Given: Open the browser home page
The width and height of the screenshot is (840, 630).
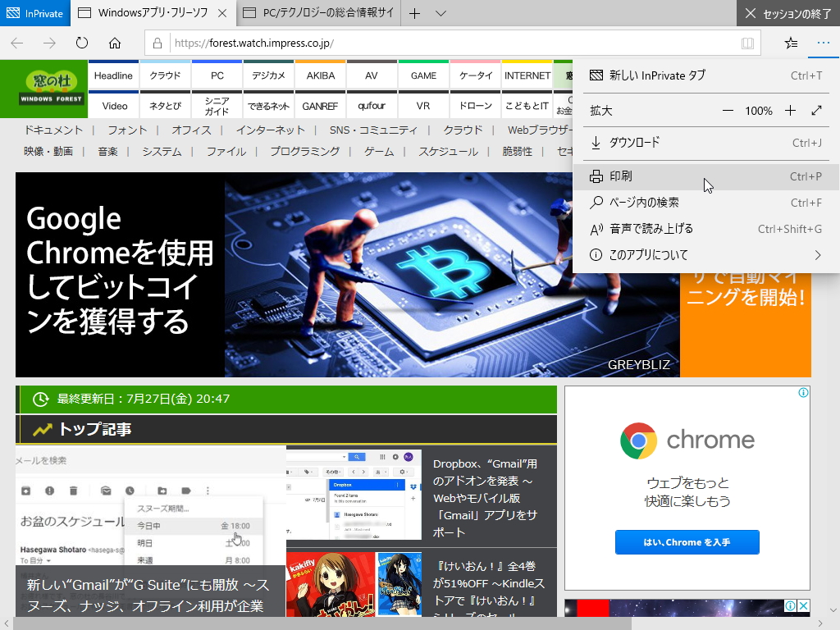Looking at the screenshot, I should (x=114, y=44).
